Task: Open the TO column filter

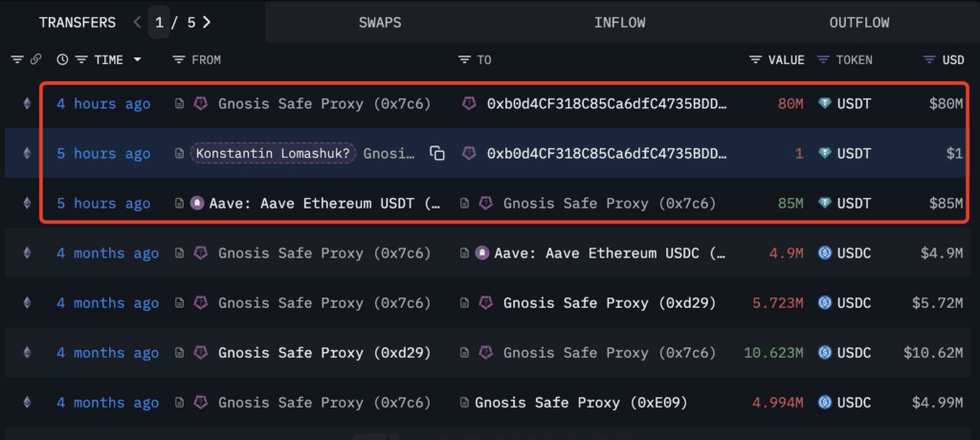Action: [x=464, y=59]
